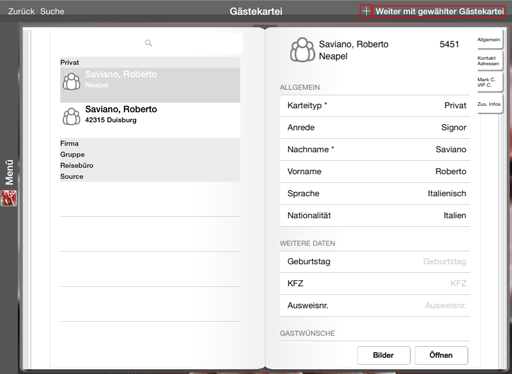Viewport: 512px width, 374px height.
Task: Open the side Menü panel
Action: click(9, 172)
